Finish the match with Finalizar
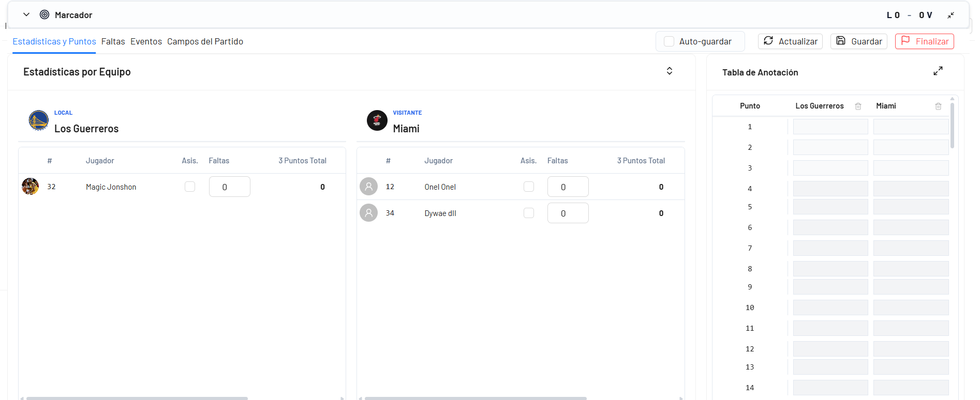 coord(925,41)
